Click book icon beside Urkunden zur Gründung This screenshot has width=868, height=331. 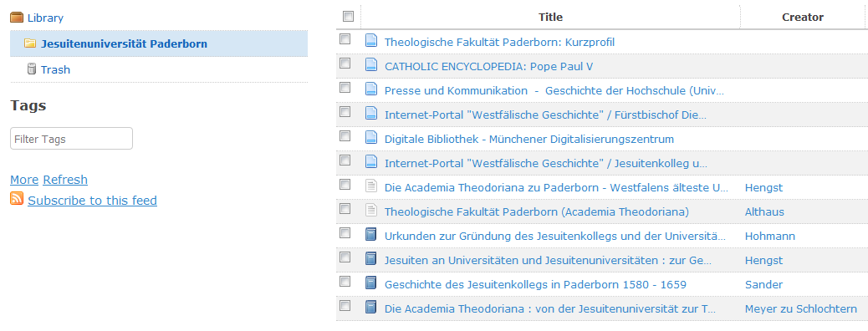pyautogui.click(x=371, y=235)
